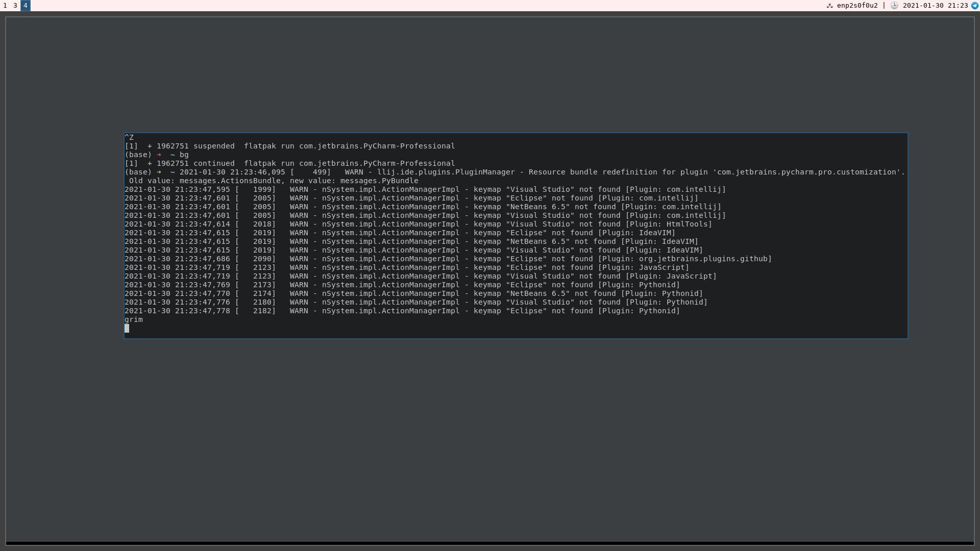Image resolution: width=980 pixels, height=551 pixels.
Task: Select the active workspace 4 indicator
Action: point(24,6)
